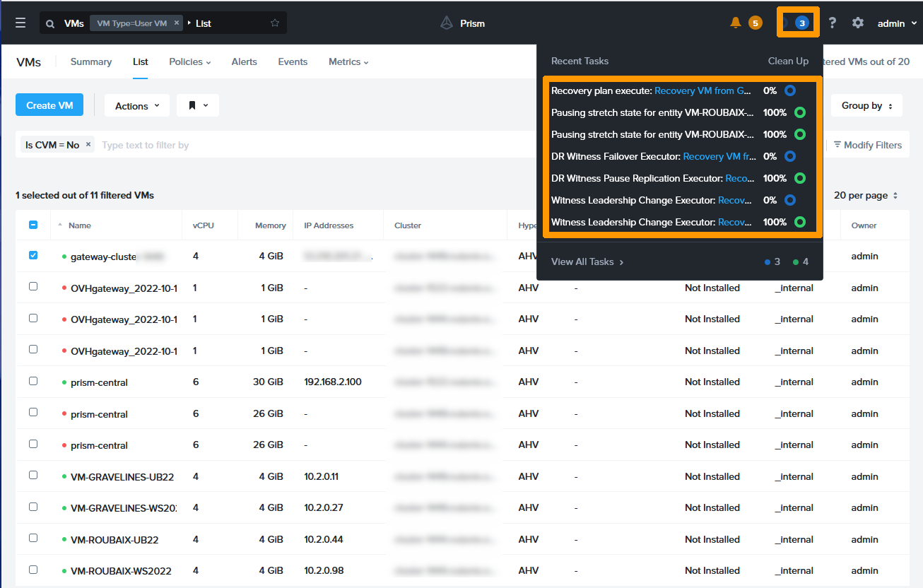Click the alerts bell icon
The height and width of the screenshot is (588, 923).
pyautogui.click(x=736, y=23)
